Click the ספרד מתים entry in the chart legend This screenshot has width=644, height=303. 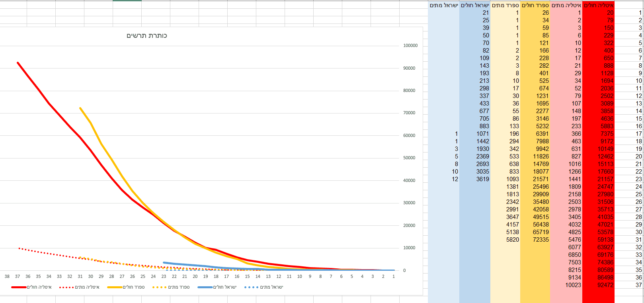coord(171,287)
